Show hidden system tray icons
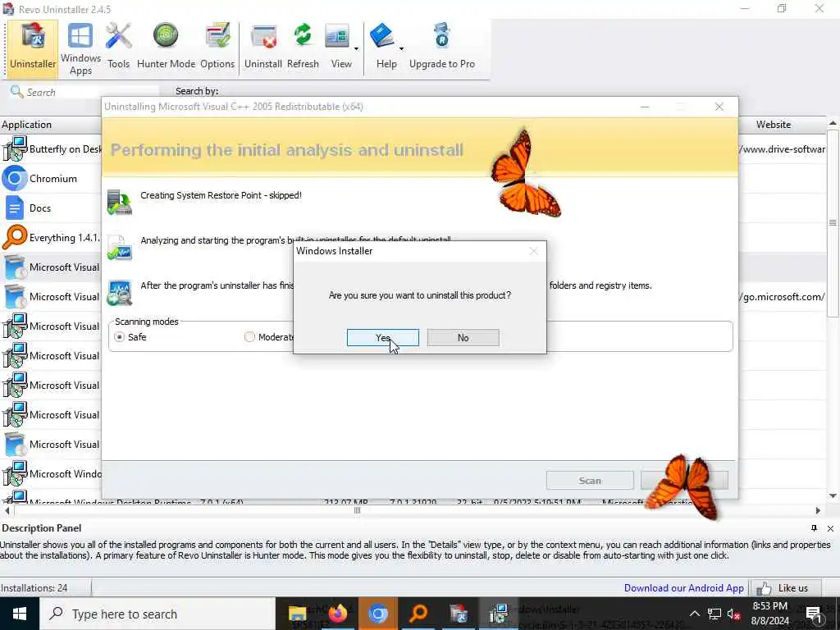This screenshot has height=630, width=840. click(x=694, y=614)
